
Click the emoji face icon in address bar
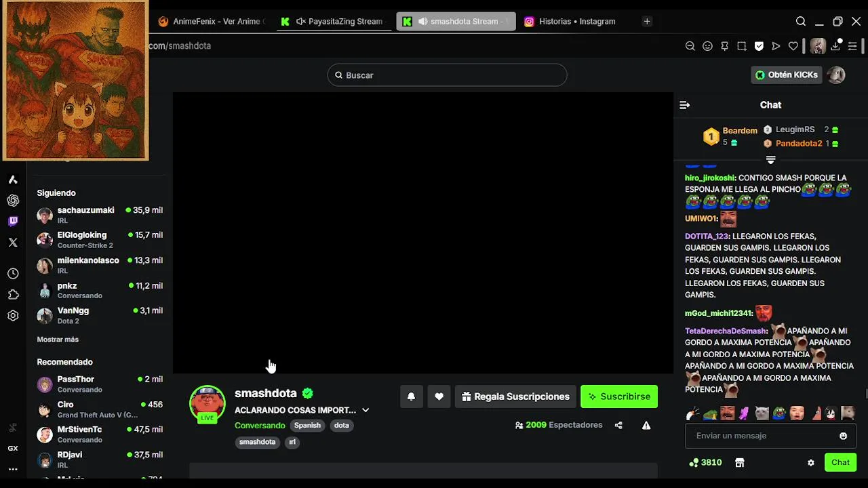(x=707, y=46)
